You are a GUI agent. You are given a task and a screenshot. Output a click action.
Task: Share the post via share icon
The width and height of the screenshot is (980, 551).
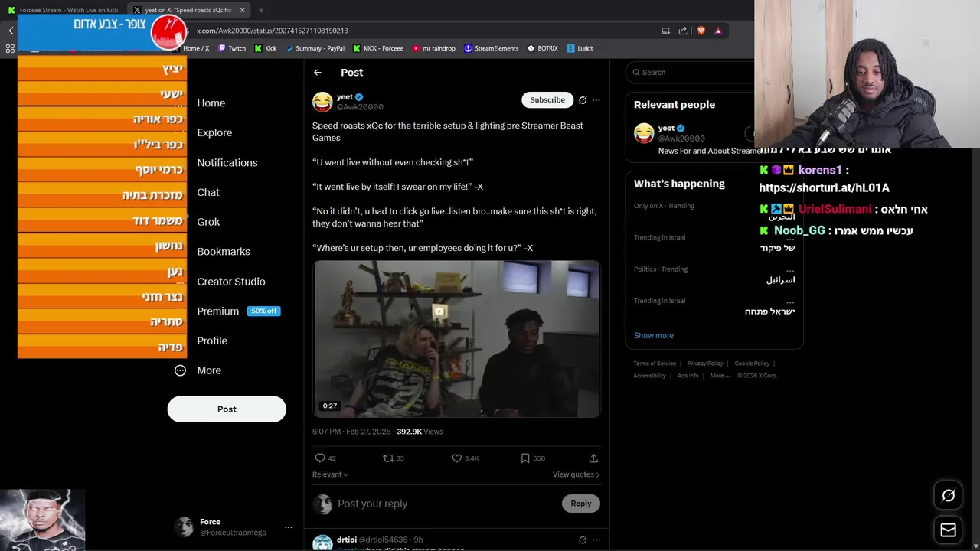pos(593,458)
